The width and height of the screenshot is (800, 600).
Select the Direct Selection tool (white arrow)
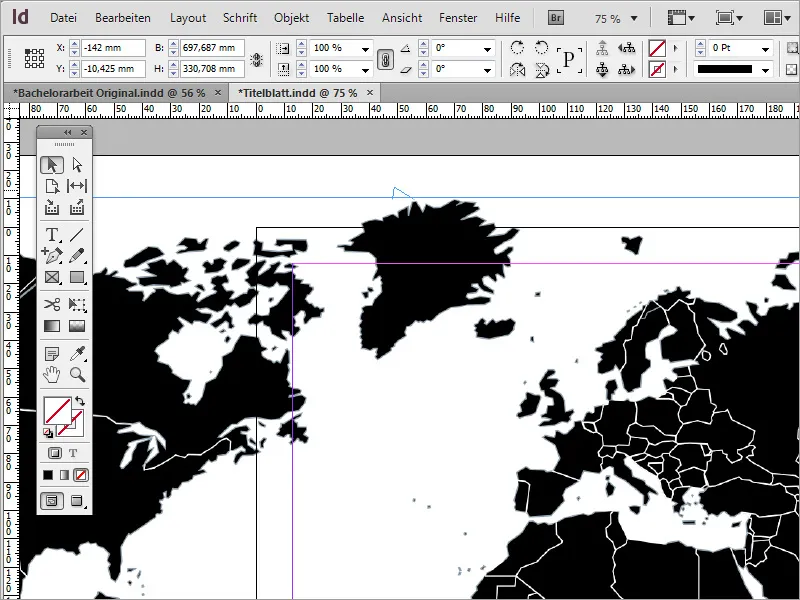77,165
